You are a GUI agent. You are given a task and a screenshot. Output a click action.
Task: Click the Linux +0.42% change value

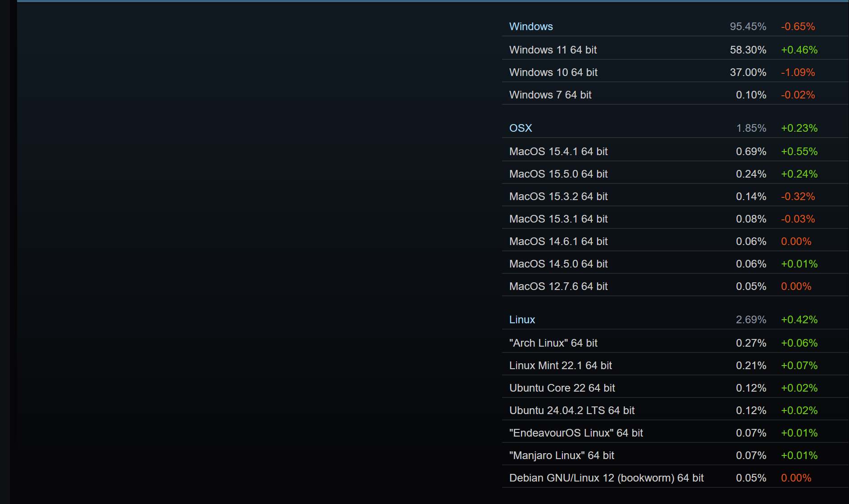click(799, 320)
